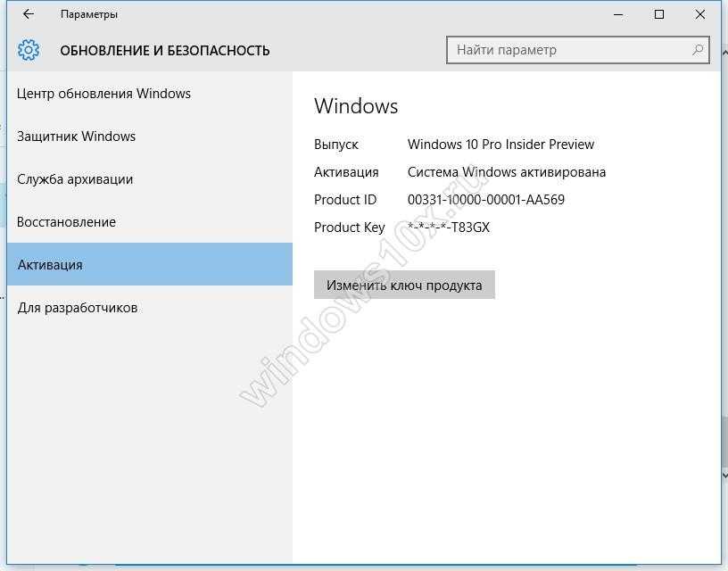Click the magnifier icon in search box
This screenshot has height=571, width=728.
(698, 50)
